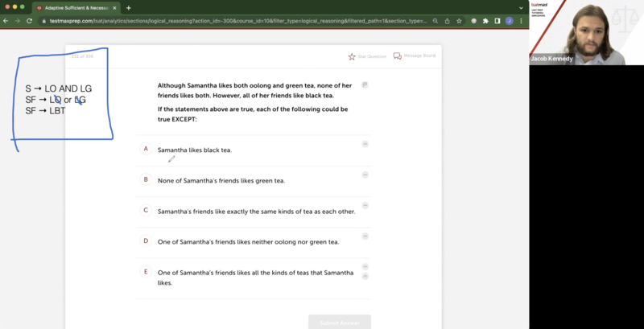This screenshot has height=329, width=644.
Task: Cross out answer D using minus icon
Action: tap(365, 236)
